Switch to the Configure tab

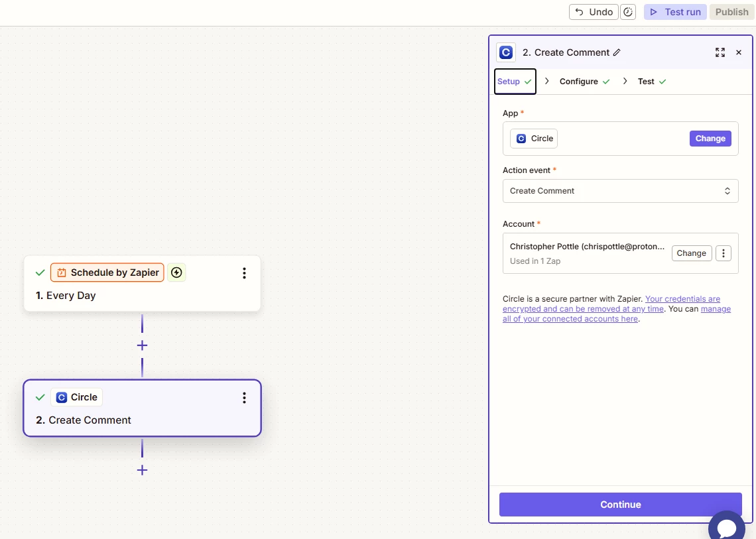tap(584, 82)
